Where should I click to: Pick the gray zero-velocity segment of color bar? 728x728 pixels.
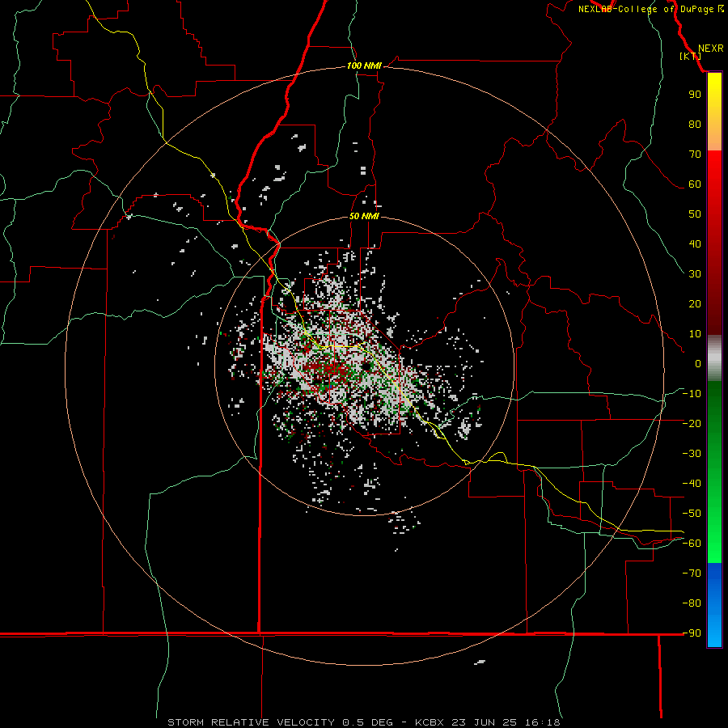[x=714, y=358]
